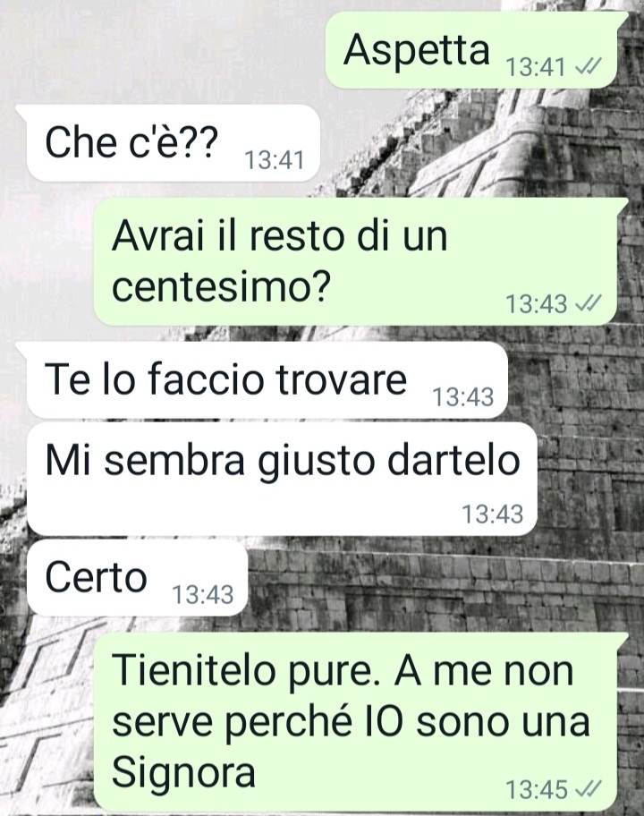Click the 13:41 timestamp in "Aspetta" bubble

tap(535, 67)
